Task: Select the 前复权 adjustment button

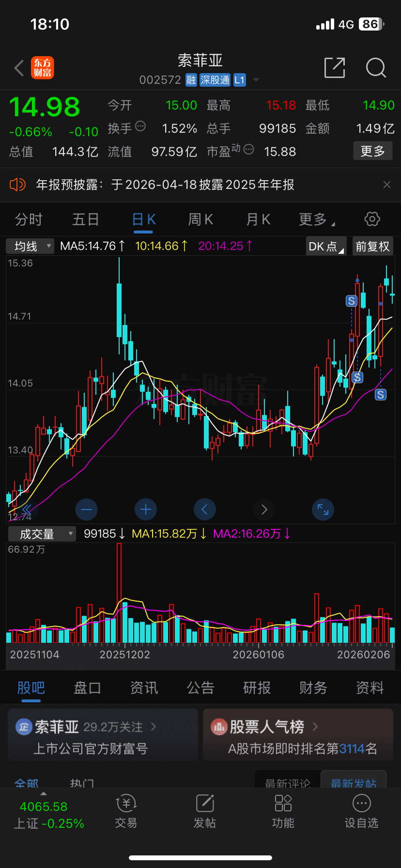Action: click(x=372, y=246)
